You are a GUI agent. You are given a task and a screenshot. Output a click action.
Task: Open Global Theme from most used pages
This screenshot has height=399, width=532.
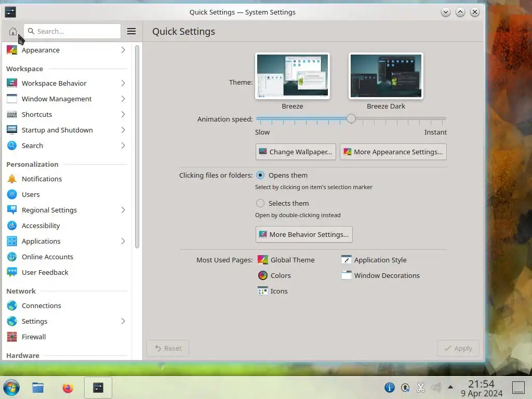click(286, 260)
